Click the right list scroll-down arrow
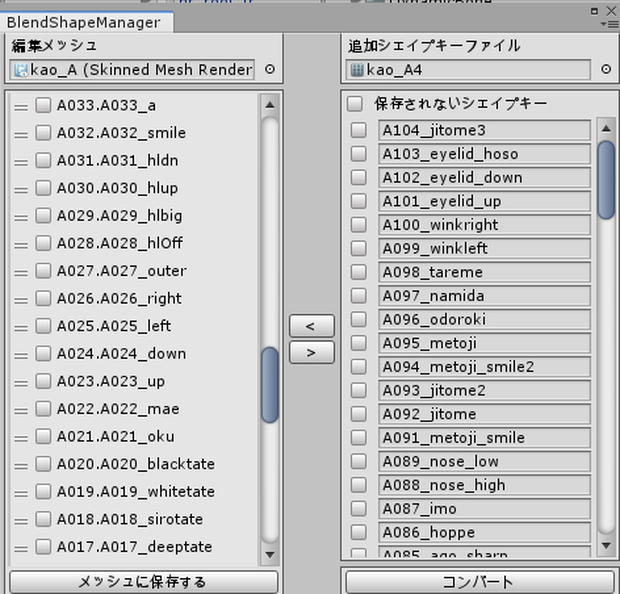620x594 pixels. (x=606, y=545)
